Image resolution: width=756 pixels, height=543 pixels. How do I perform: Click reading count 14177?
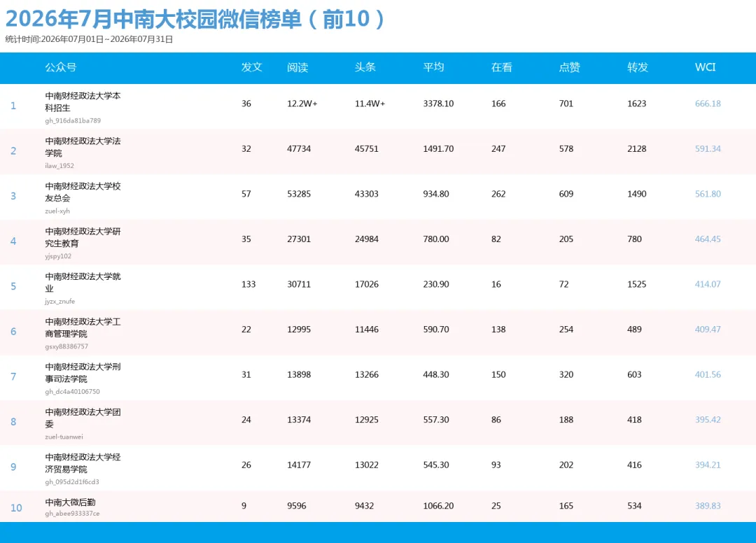(299, 465)
